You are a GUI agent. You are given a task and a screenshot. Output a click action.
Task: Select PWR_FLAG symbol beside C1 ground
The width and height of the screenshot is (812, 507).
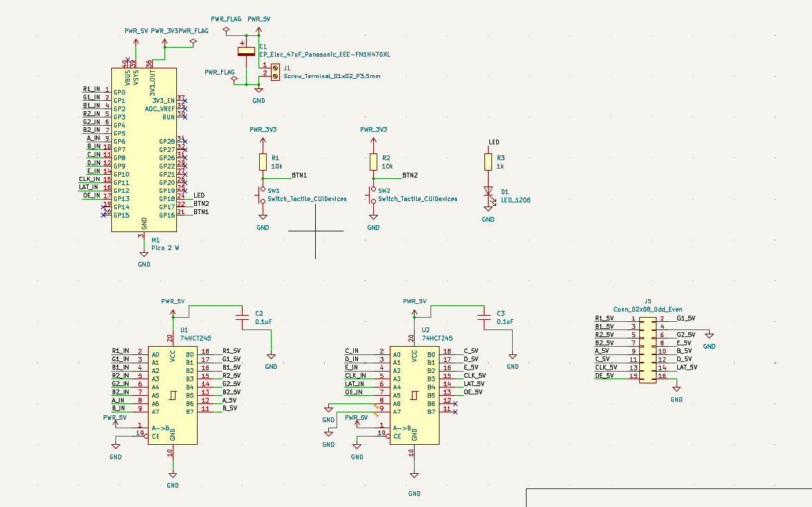click(x=234, y=79)
